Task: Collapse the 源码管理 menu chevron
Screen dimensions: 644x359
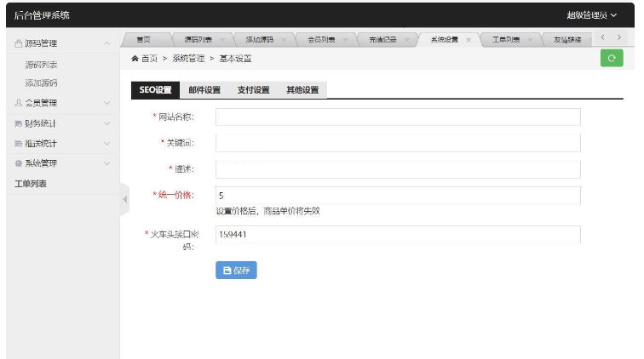Action: click(x=107, y=43)
